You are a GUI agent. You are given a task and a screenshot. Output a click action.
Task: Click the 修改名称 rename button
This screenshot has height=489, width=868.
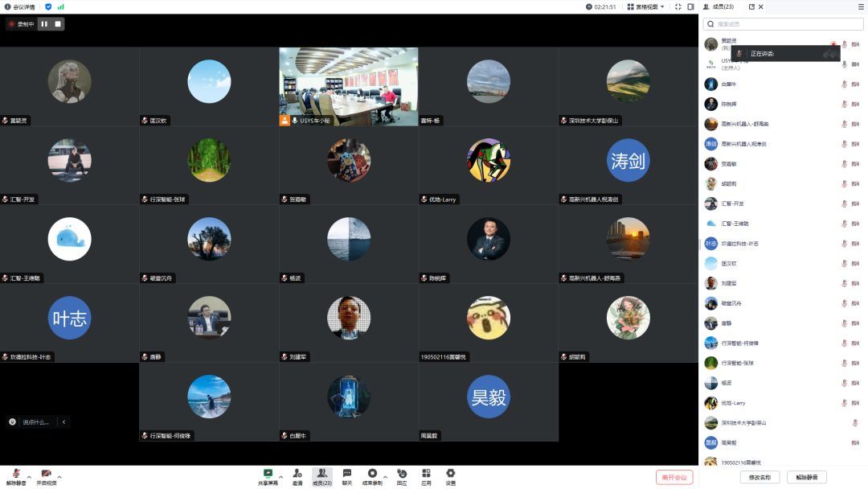coord(759,478)
